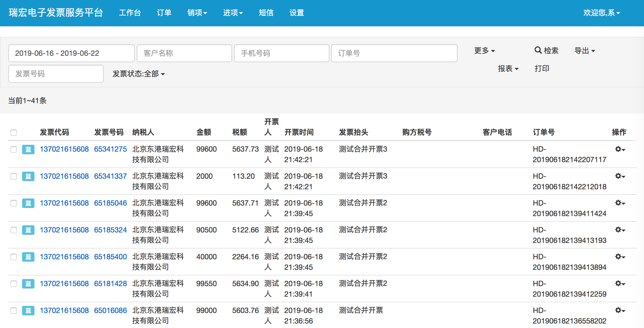This screenshot has width=644, height=328.
Task: Click the 开票时间 column header
Action: [x=299, y=132]
